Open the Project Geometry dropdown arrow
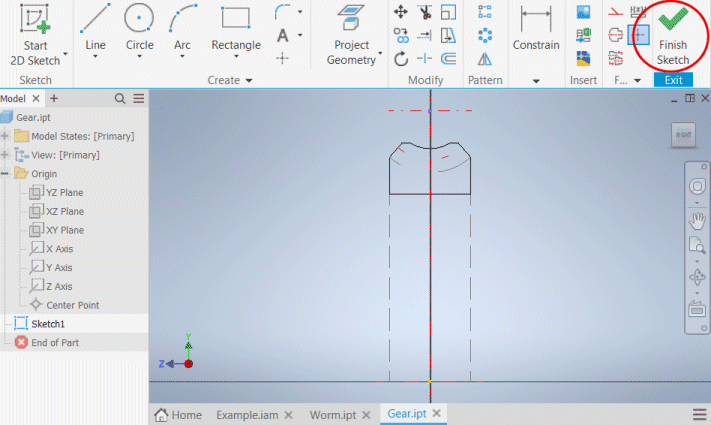This screenshot has height=425, width=711. [380, 54]
